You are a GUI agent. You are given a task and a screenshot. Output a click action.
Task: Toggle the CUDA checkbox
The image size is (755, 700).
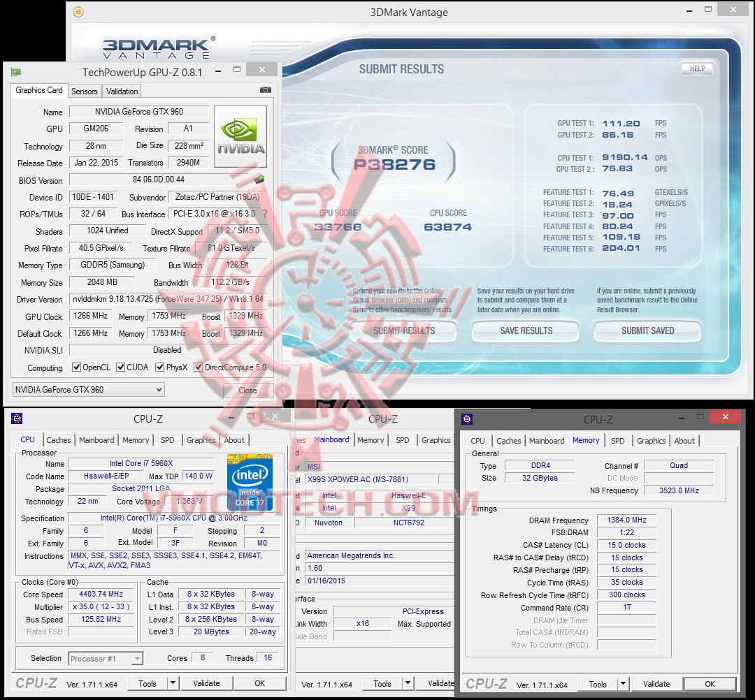tap(120, 367)
